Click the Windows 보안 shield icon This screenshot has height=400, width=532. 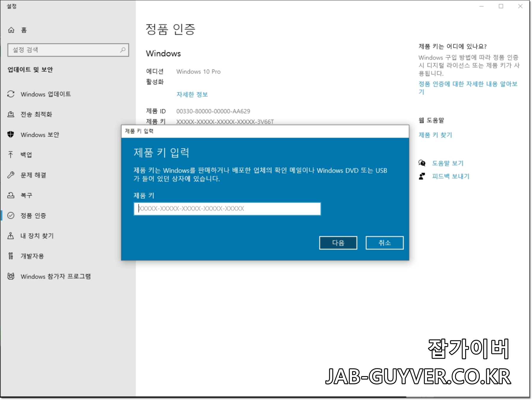click(x=11, y=134)
